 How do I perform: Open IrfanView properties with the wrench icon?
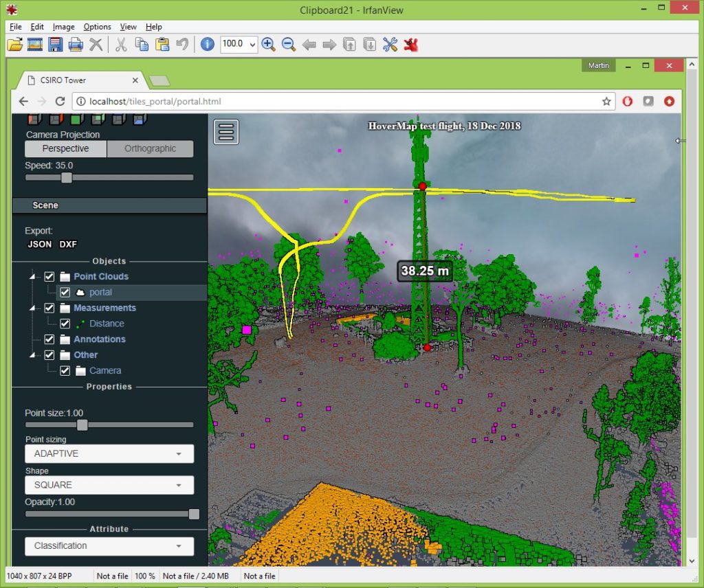tap(390, 44)
